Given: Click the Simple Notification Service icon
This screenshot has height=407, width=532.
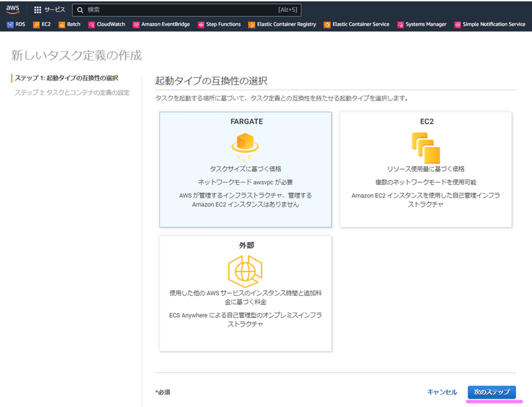Looking at the screenshot, I should point(458,25).
